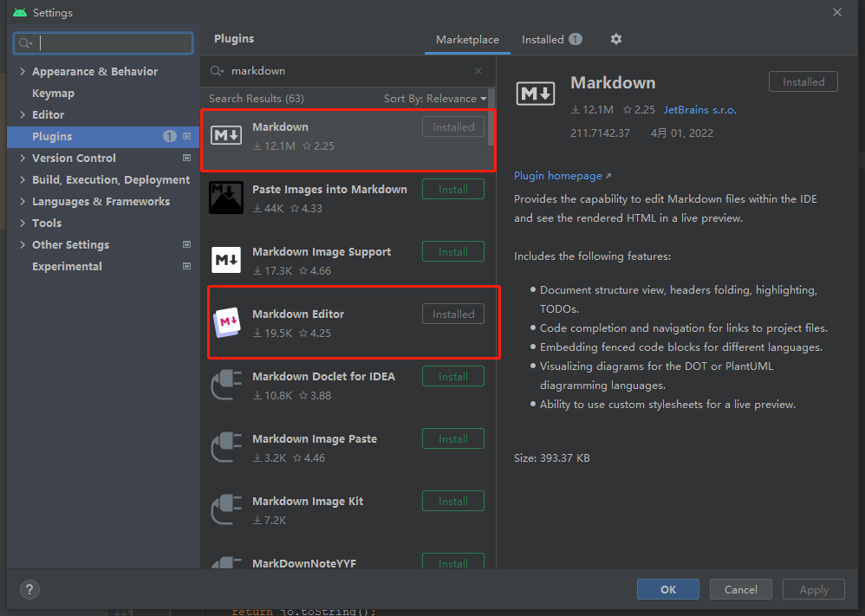Select the Marketplace tab

[467, 39]
